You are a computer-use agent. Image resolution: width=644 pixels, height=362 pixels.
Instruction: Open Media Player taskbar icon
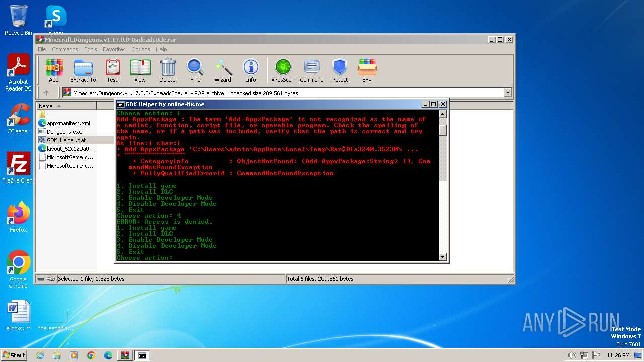[x=74, y=355]
